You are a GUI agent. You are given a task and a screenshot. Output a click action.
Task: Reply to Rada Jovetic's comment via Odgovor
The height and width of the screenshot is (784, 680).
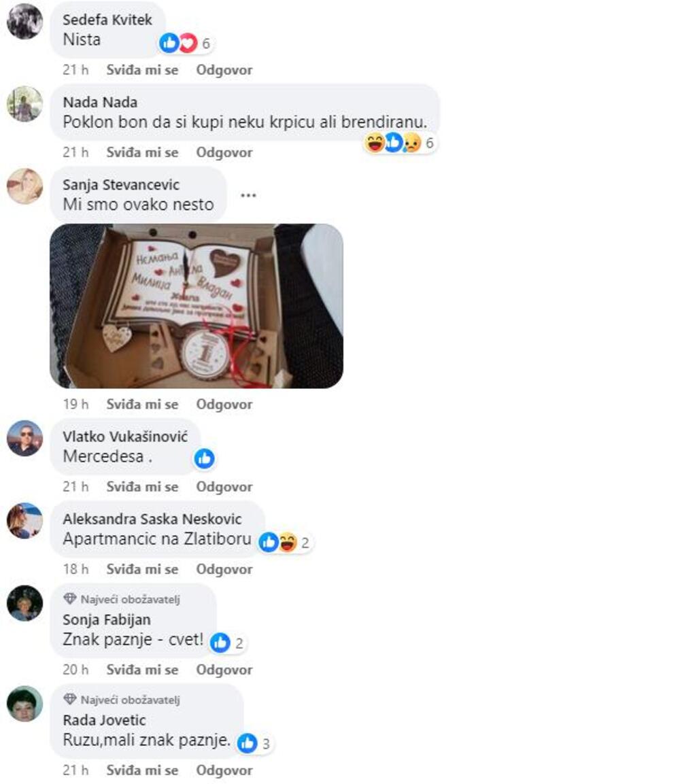tap(224, 770)
